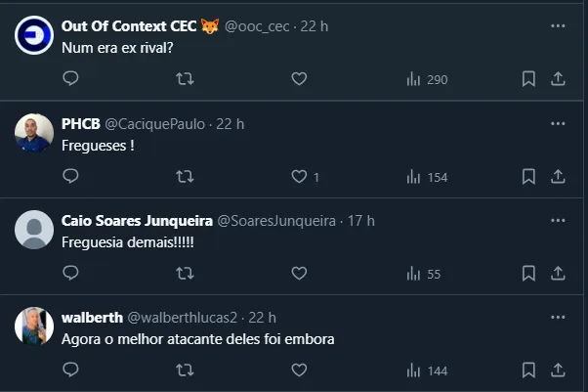Screen dimensions: 588x392
Task: View analytics for PHCB's tweet with 154 views
Action: point(426,177)
